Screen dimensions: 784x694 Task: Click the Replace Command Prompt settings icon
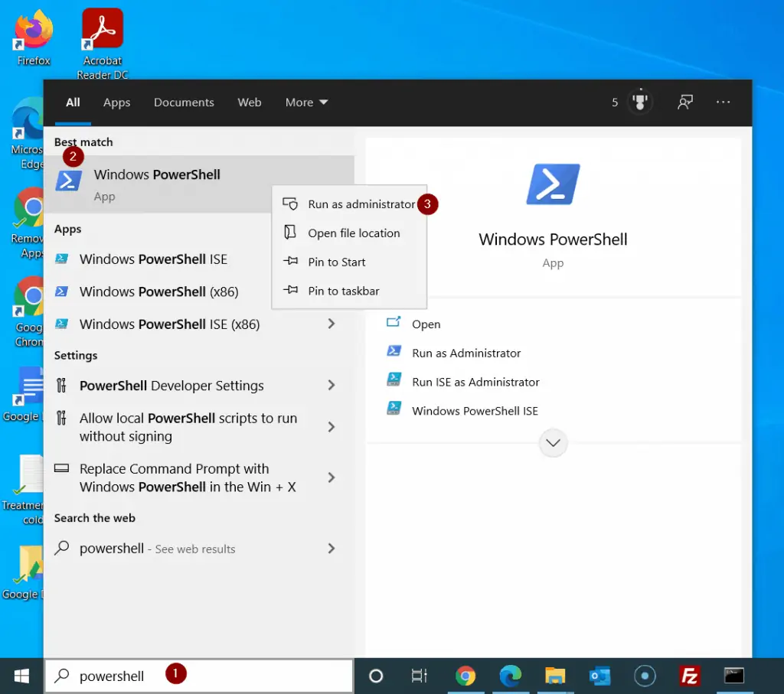tap(61, 468)
